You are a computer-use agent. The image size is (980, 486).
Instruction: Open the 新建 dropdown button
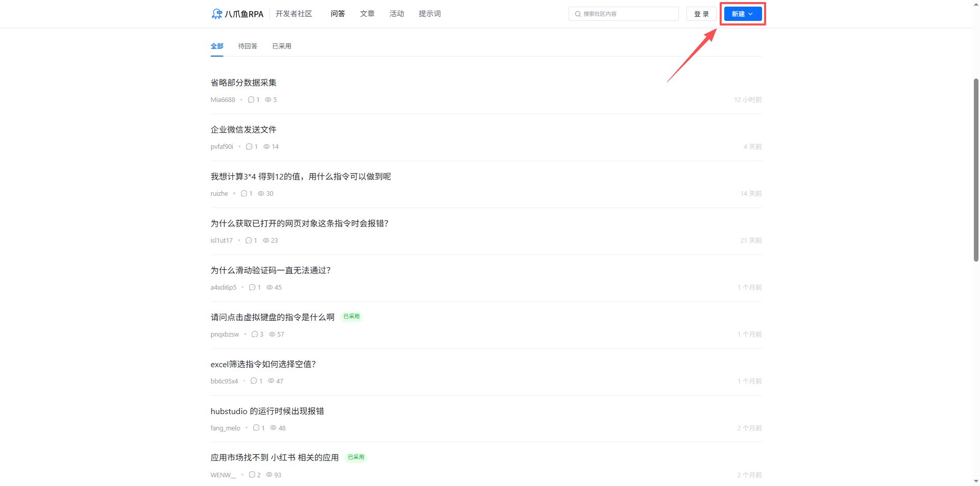[743, 14]
